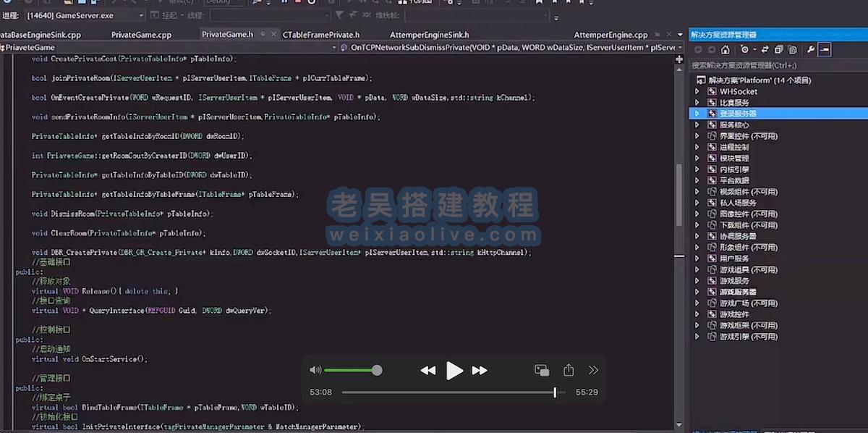Open the process dropdown showing GameServer.exe
Viewport: 868px width, 433px height.
tap(142, 15)
